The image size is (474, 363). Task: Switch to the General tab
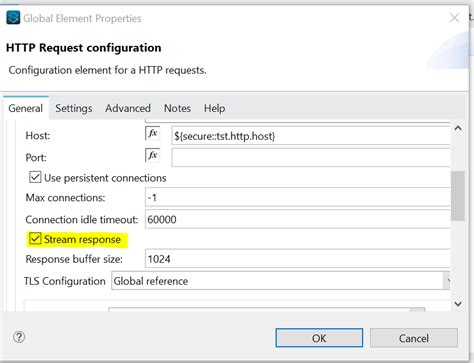[26, 108]
